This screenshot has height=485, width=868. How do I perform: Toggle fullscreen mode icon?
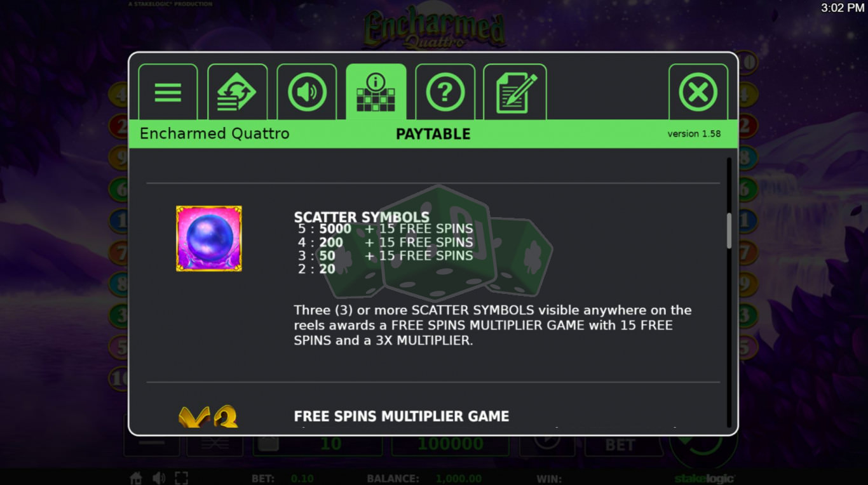pos(181,478)
